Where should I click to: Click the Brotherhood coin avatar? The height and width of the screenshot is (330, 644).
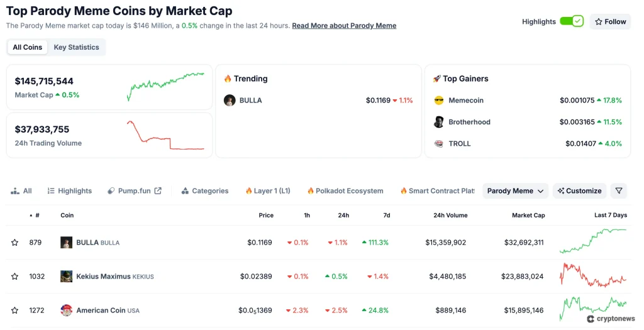(439, 122)
